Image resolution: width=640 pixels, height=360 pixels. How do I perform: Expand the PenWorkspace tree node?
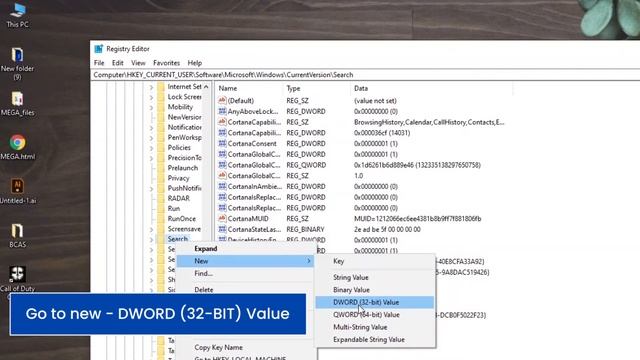click(151, 138)
